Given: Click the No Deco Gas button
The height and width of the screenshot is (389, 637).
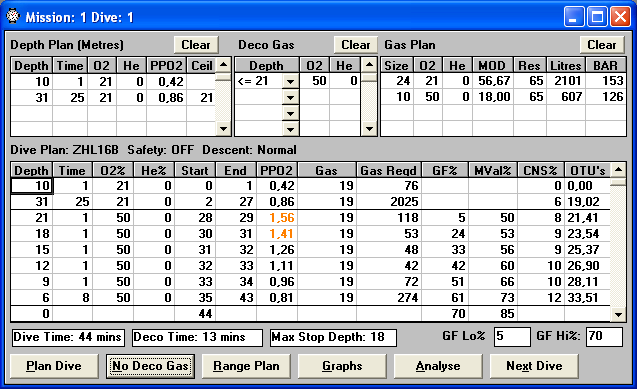Looking at the screenshot, I should click(x=150, y=366).
